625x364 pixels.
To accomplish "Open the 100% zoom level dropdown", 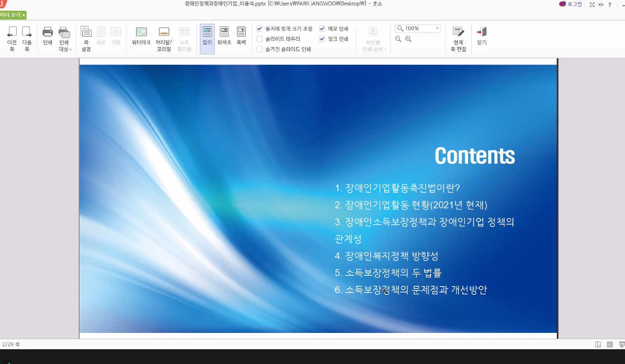I will 437,28.
